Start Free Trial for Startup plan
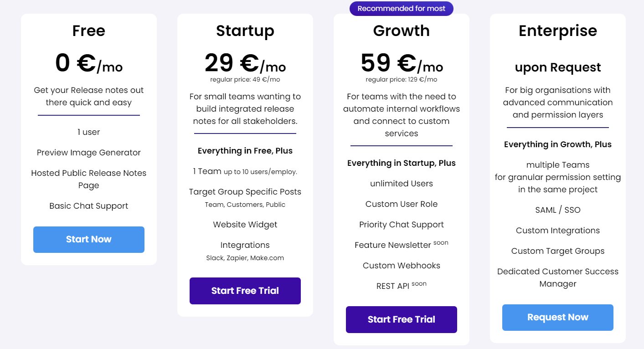This screenshot has height=349, width=644. [x=245, y=291]
